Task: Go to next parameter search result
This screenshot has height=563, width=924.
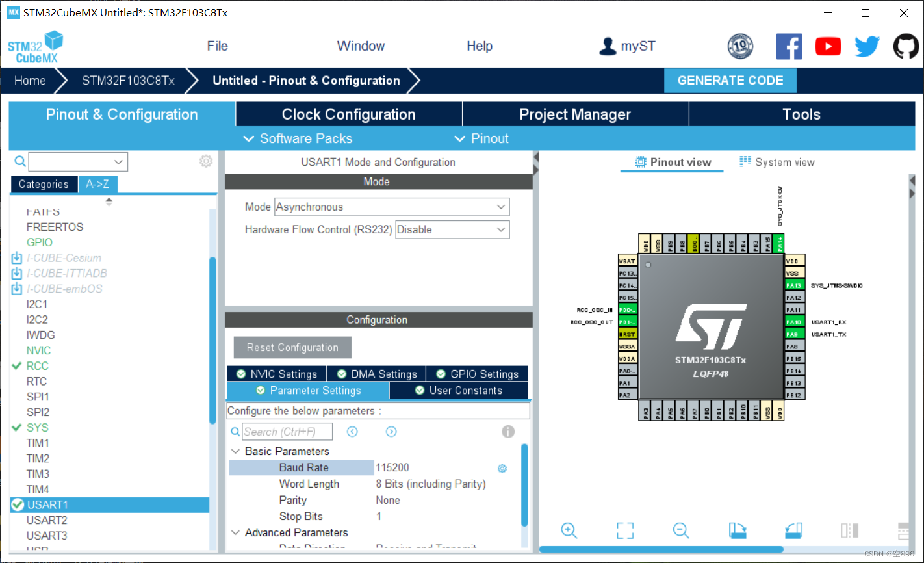Action: click(391, 432)
